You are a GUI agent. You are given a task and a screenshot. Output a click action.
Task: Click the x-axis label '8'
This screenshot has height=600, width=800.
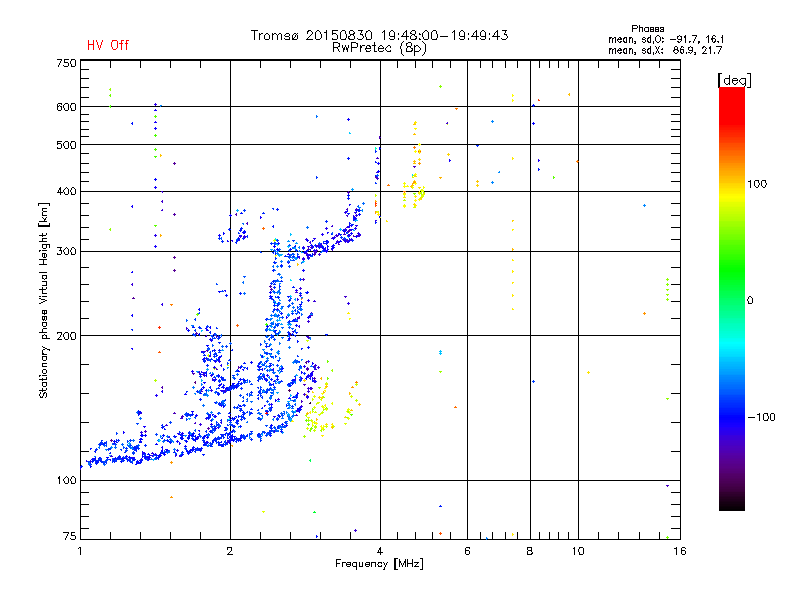click(x=530, y=551)
